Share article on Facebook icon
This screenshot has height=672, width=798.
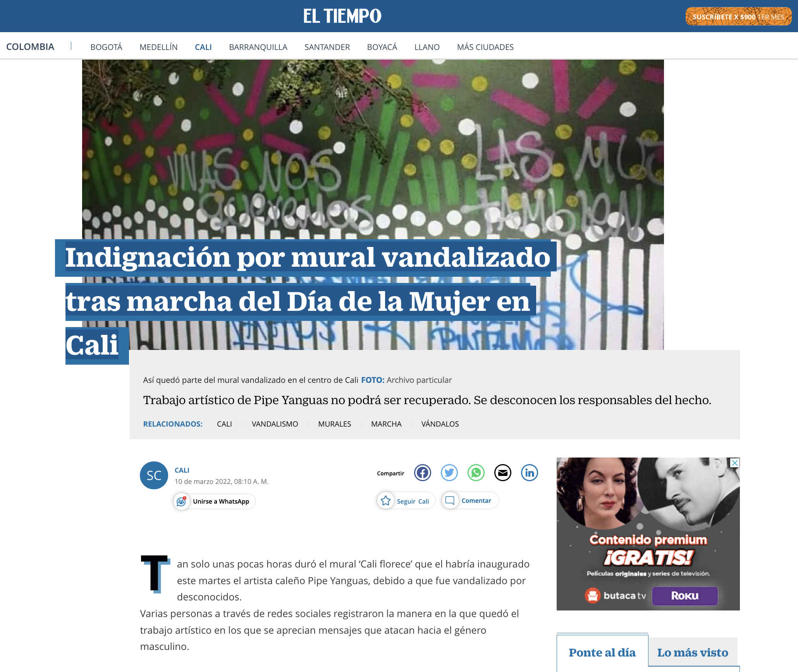pos(422,473)
